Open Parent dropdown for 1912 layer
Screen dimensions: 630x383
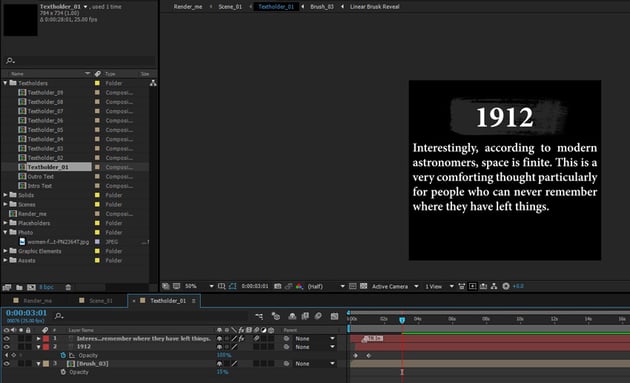(x=315, y=347)
